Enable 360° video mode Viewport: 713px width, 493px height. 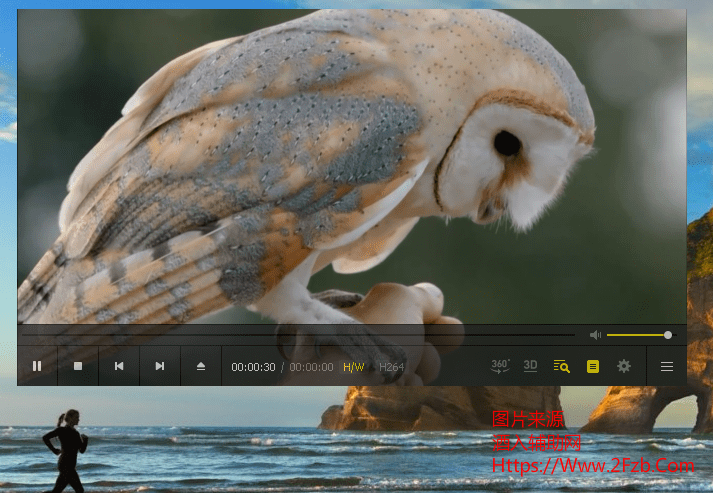(x=501, y=366)
